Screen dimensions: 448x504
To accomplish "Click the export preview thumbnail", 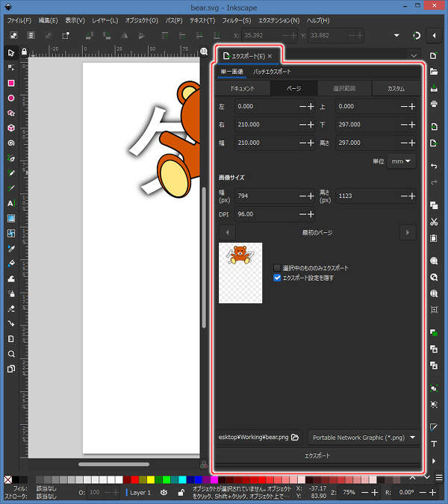I will click(240, 273).
